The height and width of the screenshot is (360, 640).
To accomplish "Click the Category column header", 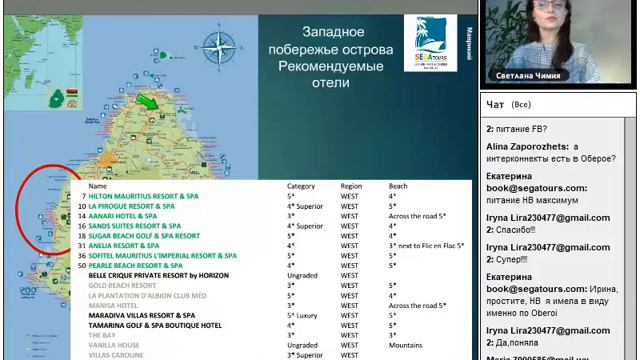I will [301, 186].
